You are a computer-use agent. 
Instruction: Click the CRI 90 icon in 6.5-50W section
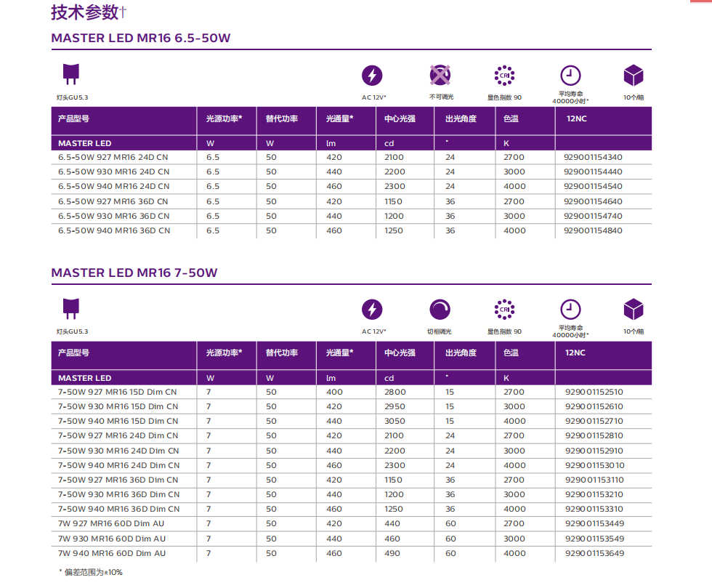504,76
